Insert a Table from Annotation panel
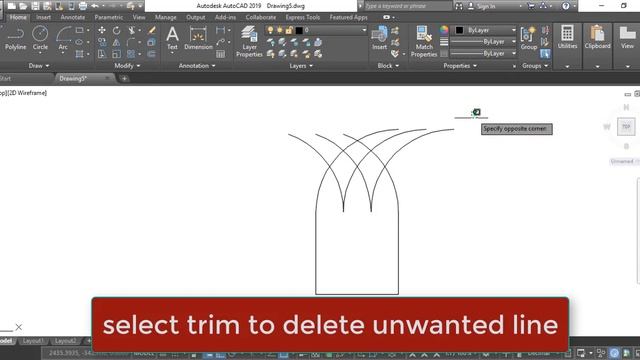640x360 pixels. (x=220, y=54)
